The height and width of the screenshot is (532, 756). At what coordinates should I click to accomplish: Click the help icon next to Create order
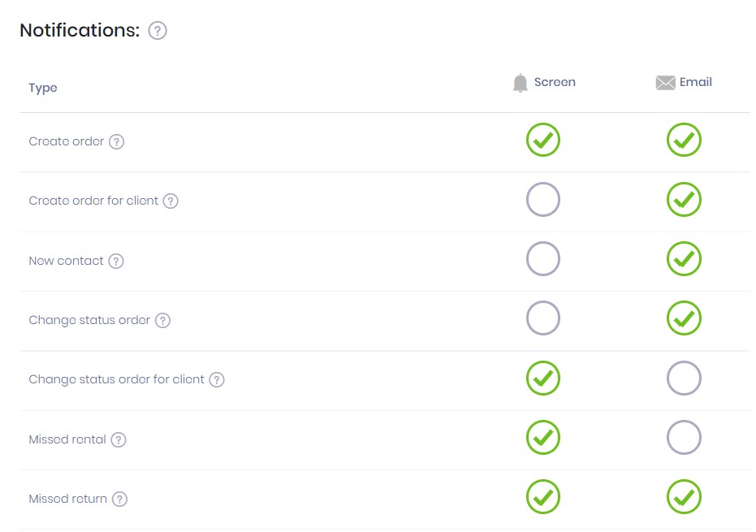tap(117, 142)
